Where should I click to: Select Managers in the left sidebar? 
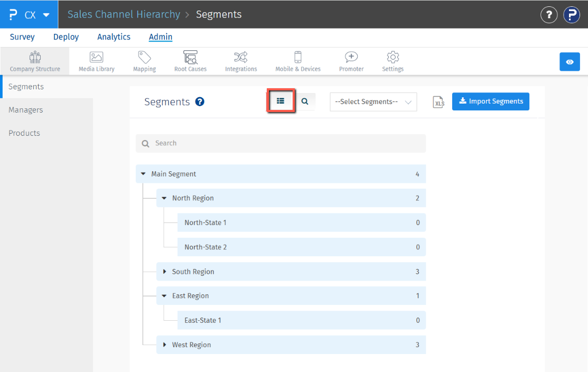[x=26, y=110]
